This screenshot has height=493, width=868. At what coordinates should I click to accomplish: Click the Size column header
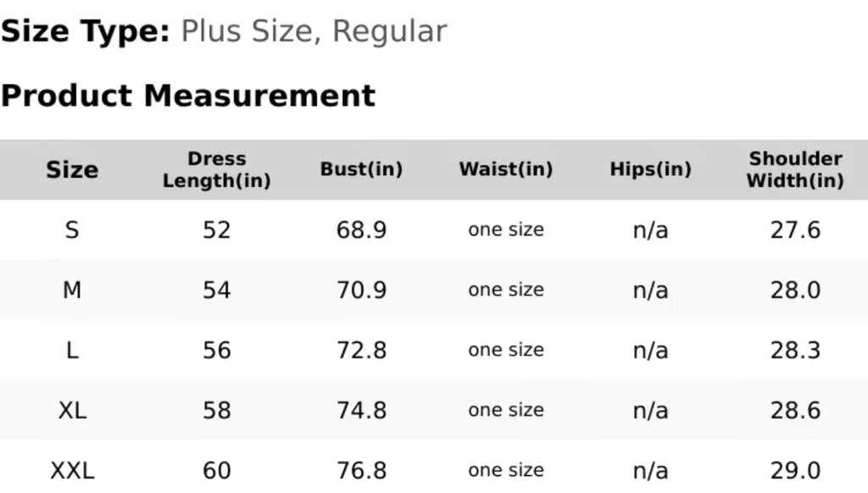pos(72,170)
